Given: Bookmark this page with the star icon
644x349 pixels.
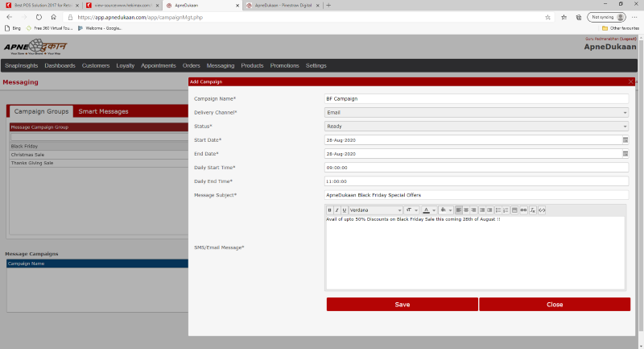Looking at the screenshot, I should (548, 17).
